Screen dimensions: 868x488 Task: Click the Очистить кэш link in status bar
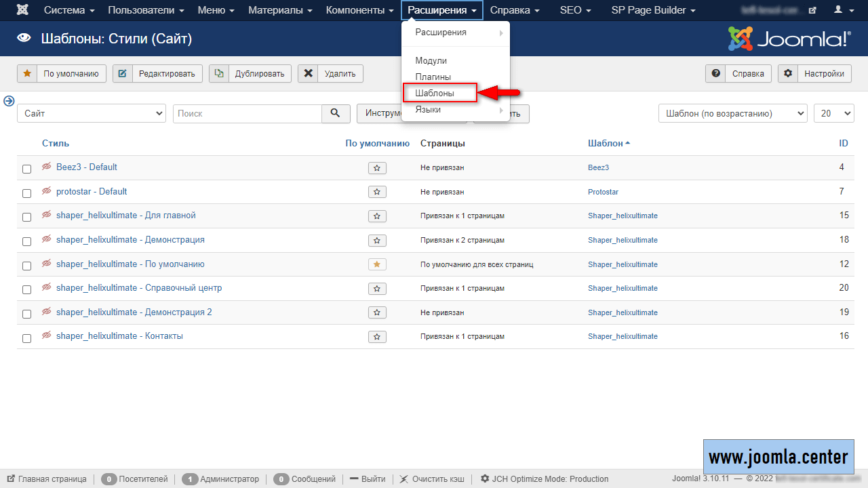pos(432,479)
